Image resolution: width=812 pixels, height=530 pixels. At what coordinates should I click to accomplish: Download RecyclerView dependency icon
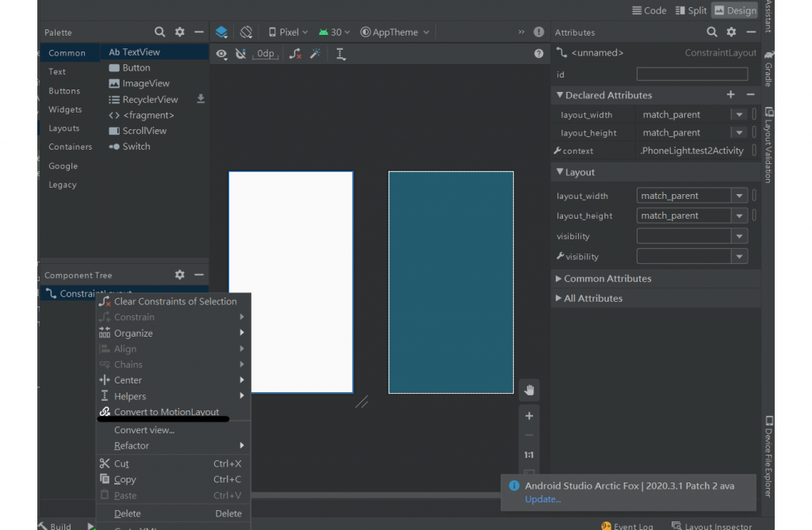pos(201,99)
